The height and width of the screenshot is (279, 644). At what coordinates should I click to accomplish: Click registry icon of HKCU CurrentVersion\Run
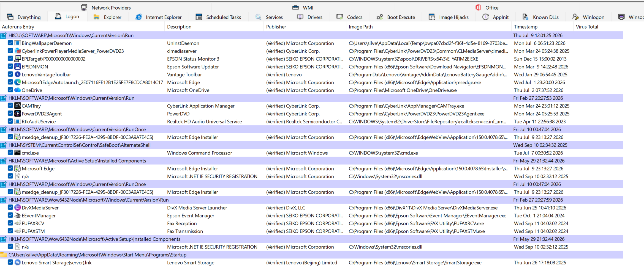(x=4, y=35)
